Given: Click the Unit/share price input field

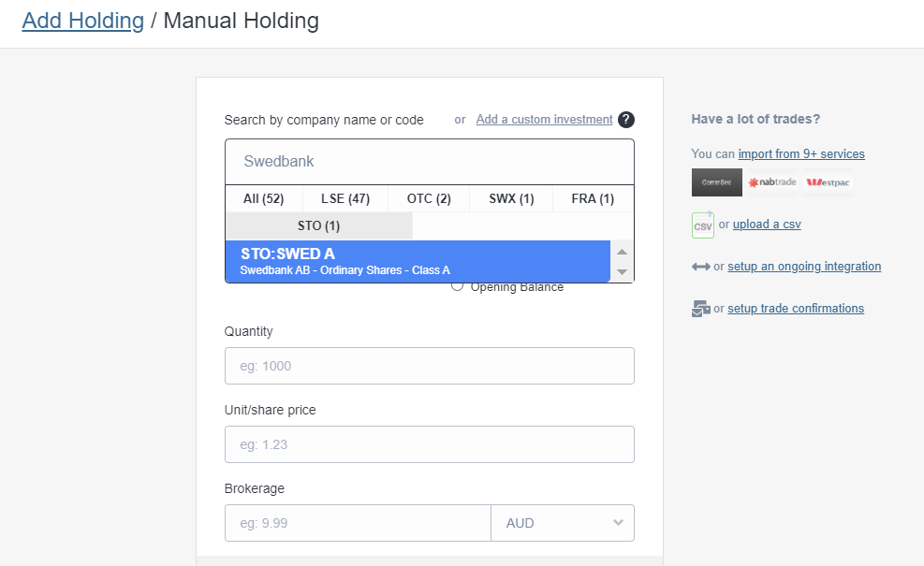Looking at the screenshot, I should click(430, 444).
